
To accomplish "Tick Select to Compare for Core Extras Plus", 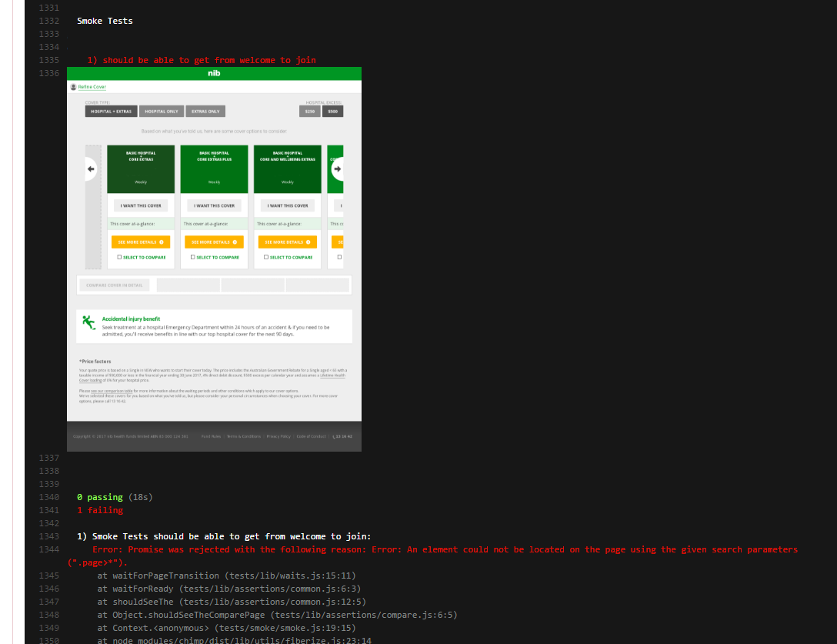I will tap(193, 257).
